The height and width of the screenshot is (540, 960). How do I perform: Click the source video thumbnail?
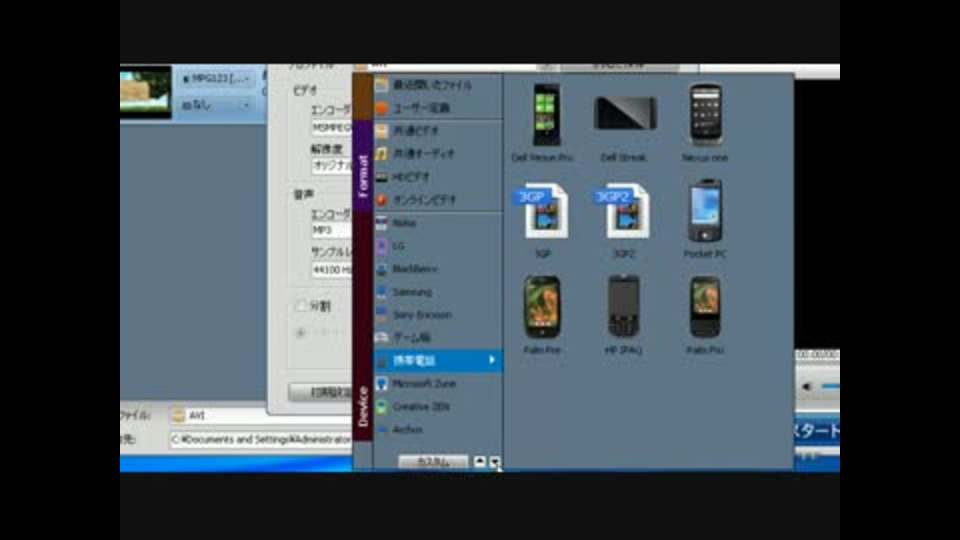[x=146, y=91]
